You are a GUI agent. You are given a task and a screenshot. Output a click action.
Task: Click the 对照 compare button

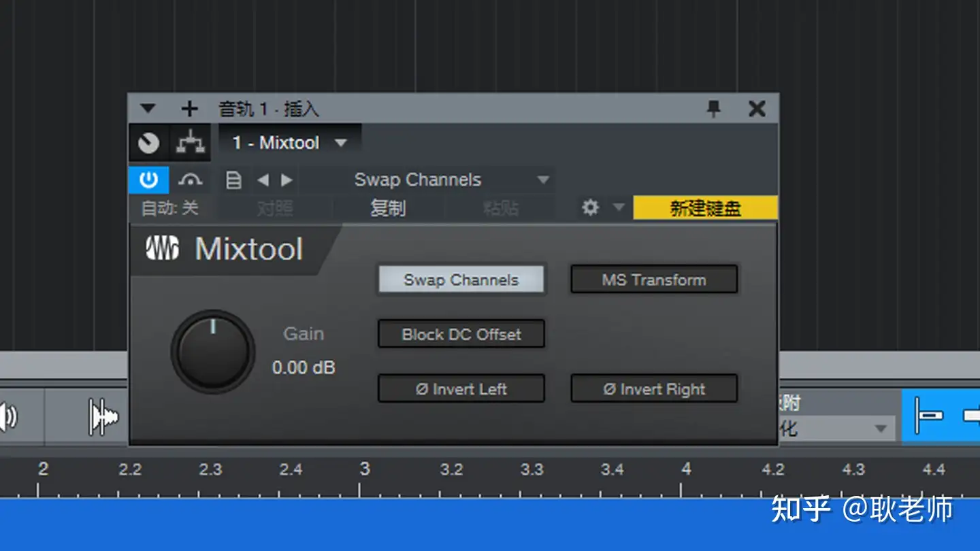tap(275, 208)
